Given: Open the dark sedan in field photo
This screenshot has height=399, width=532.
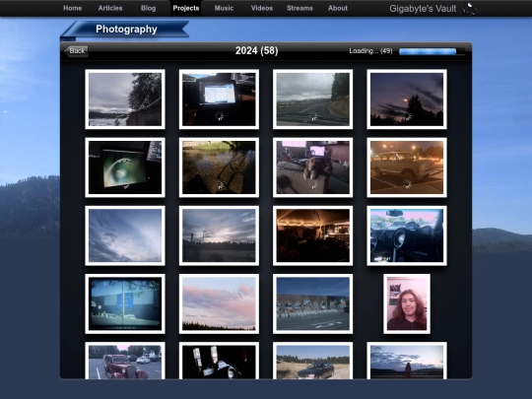Looking at the screenshot, I should [x=313, y=361].
